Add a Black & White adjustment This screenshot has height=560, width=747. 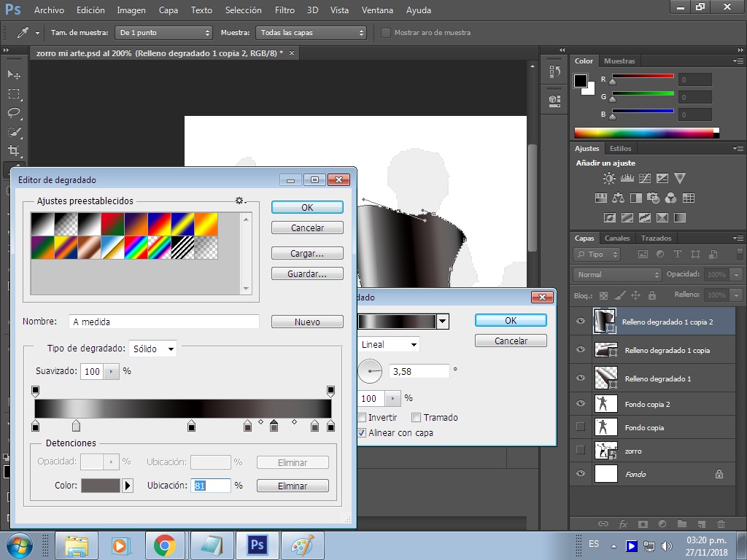636,198
